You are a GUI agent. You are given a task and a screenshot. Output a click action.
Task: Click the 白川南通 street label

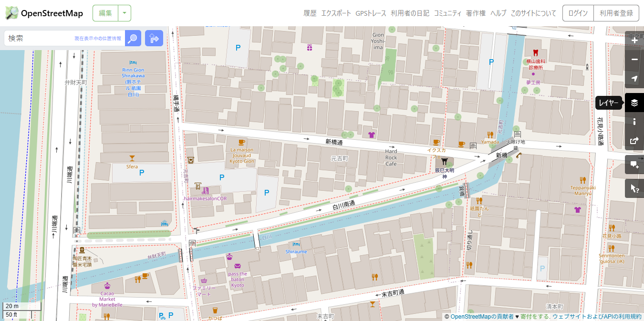(x=343, y=206)
